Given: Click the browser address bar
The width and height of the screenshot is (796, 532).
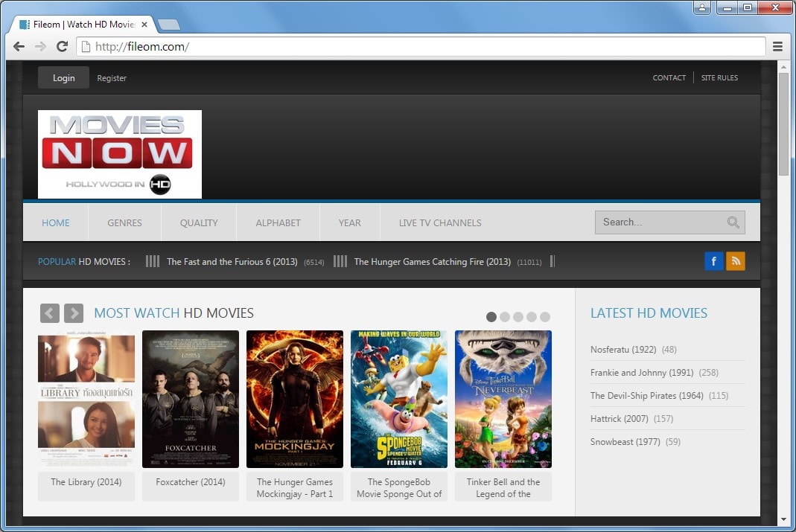Looking at the screenshot, I should coord(421,47).
